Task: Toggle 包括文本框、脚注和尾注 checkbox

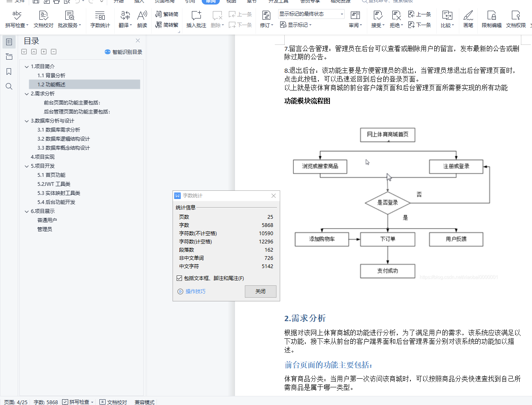Action: 179,278
